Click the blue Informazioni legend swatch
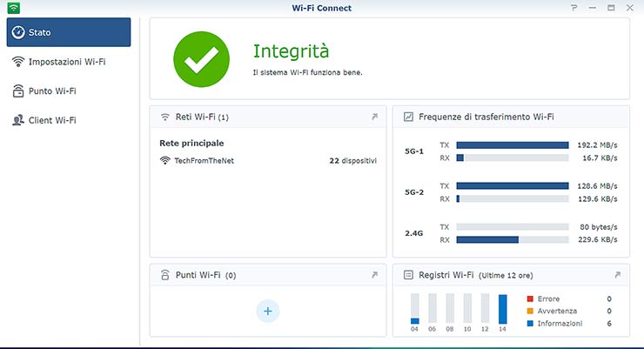 pyautogui.click(x=530, y=324)
